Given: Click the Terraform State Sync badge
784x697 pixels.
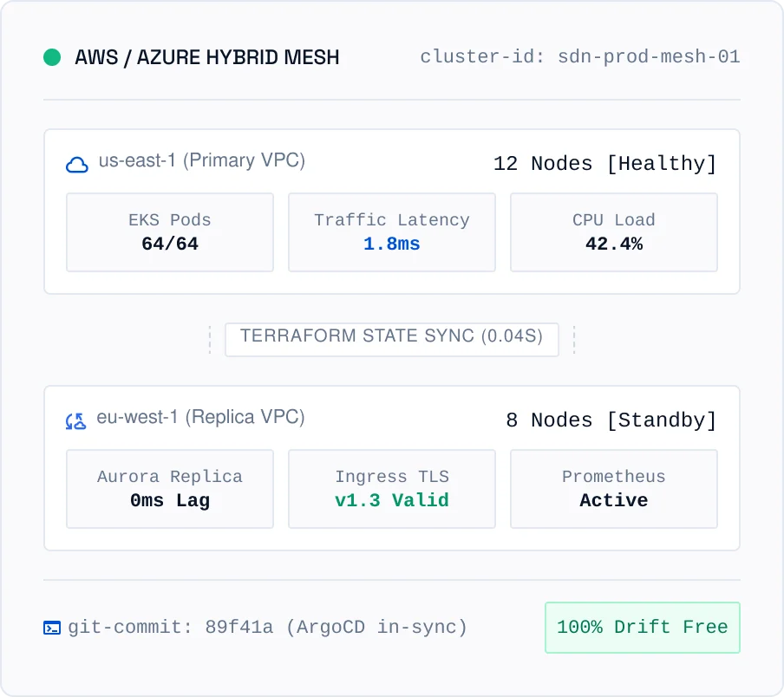Looking at the screenshot, I should pyautogui.click(x=392, y=340).
